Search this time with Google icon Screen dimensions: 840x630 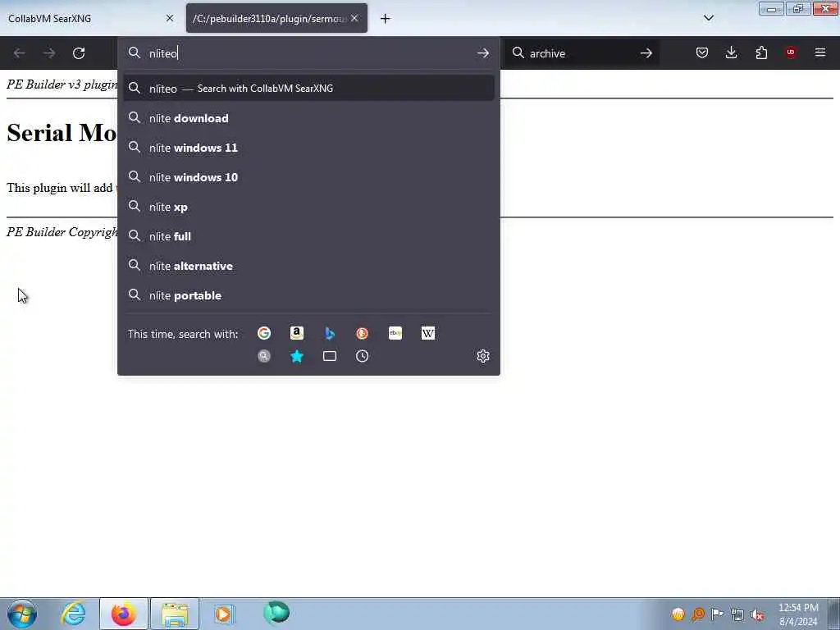click(264, 333)
